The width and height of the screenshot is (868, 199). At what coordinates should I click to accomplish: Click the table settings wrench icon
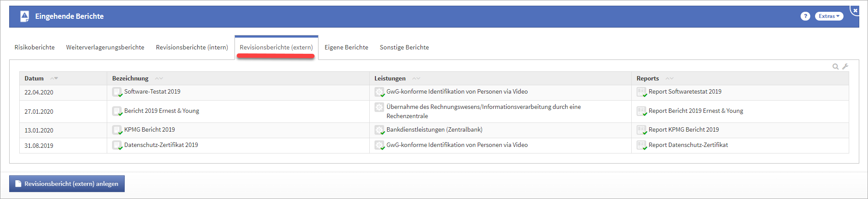coord(845,66)
